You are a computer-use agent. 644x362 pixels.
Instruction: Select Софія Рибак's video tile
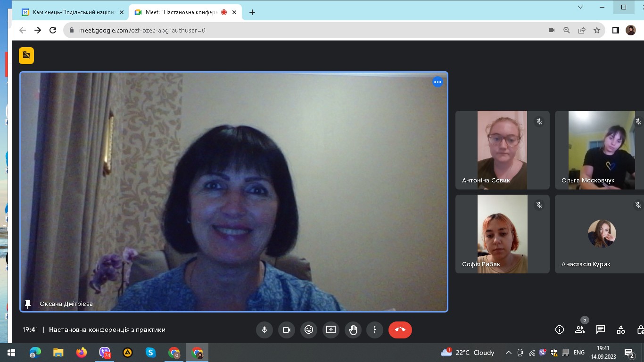[502, 234]
